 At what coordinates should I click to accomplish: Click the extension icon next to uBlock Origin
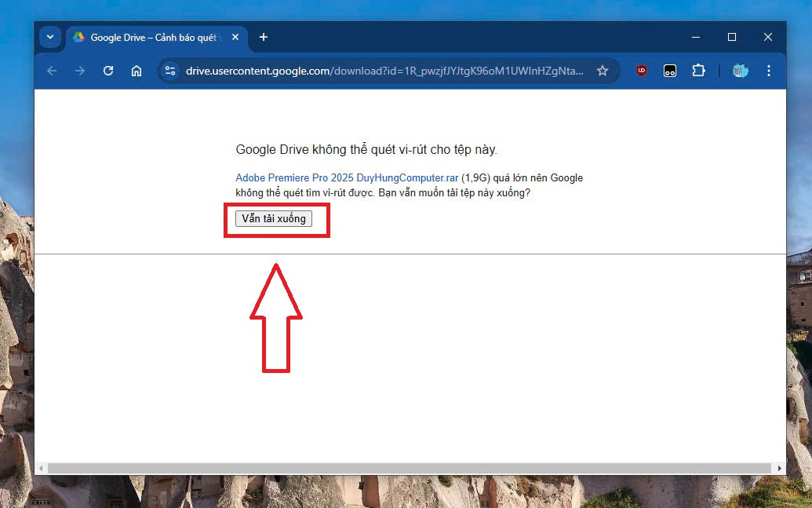click(670, 71)
